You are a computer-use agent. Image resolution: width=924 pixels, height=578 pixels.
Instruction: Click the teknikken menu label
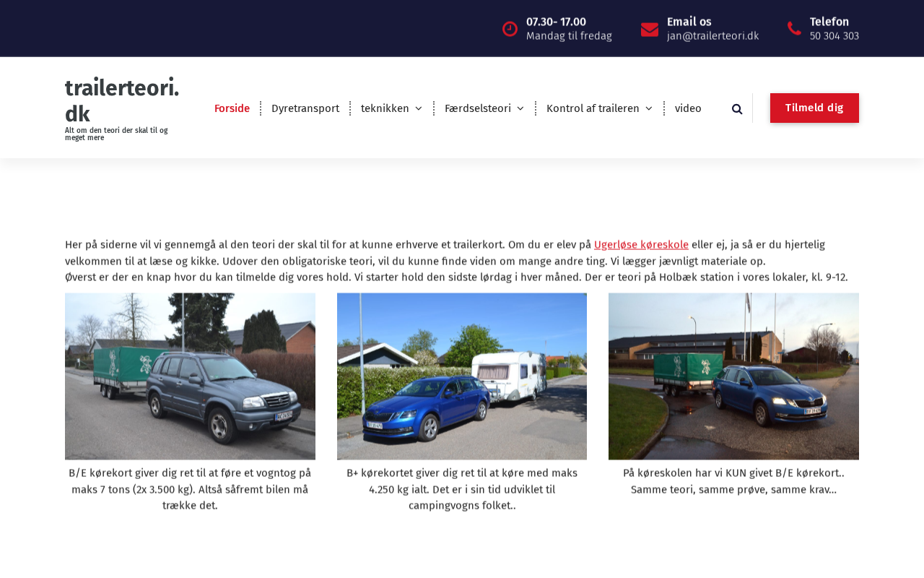point(385,108)
